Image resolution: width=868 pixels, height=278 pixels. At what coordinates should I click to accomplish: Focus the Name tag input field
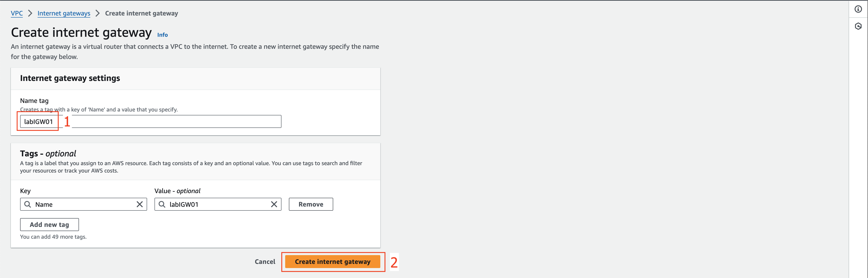point(151,121)
